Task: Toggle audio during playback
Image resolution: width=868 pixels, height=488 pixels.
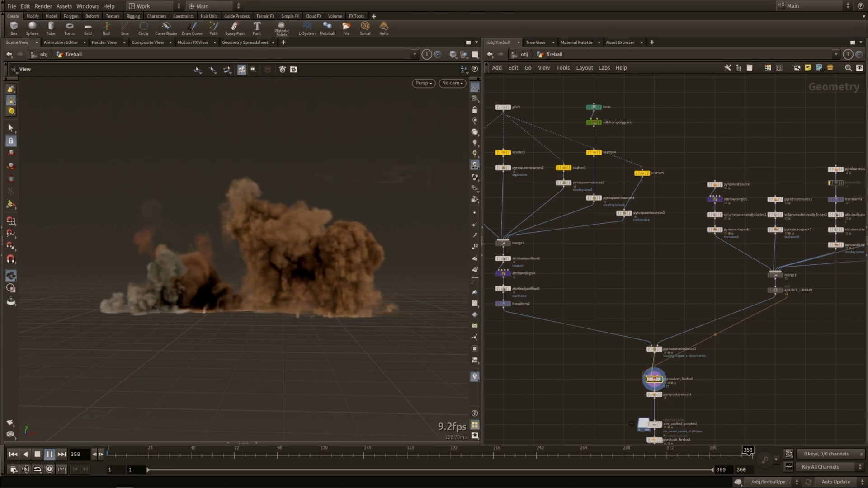Action: coord(25,469)
